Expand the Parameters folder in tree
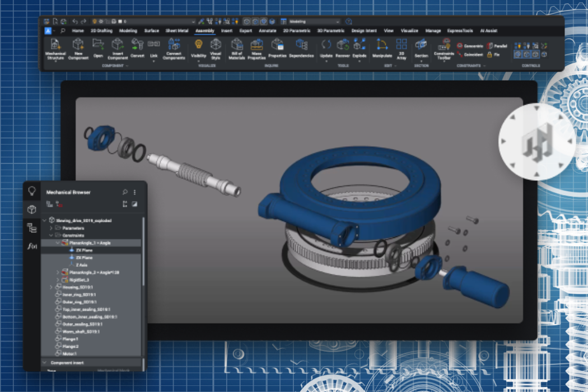 [51, 228]
